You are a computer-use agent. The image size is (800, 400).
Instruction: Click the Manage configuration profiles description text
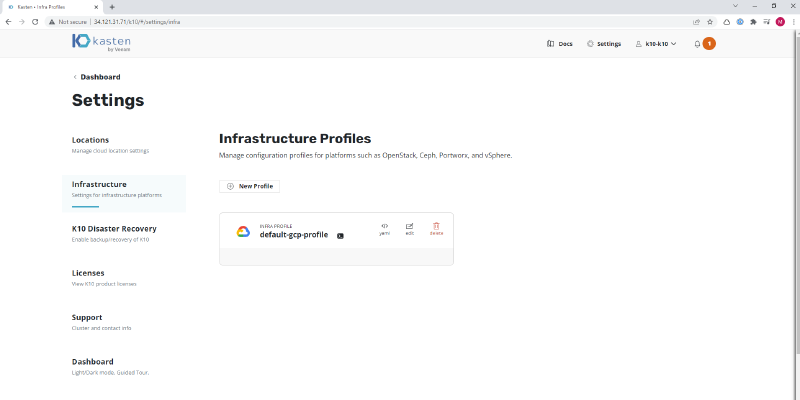tap(365, 156)
